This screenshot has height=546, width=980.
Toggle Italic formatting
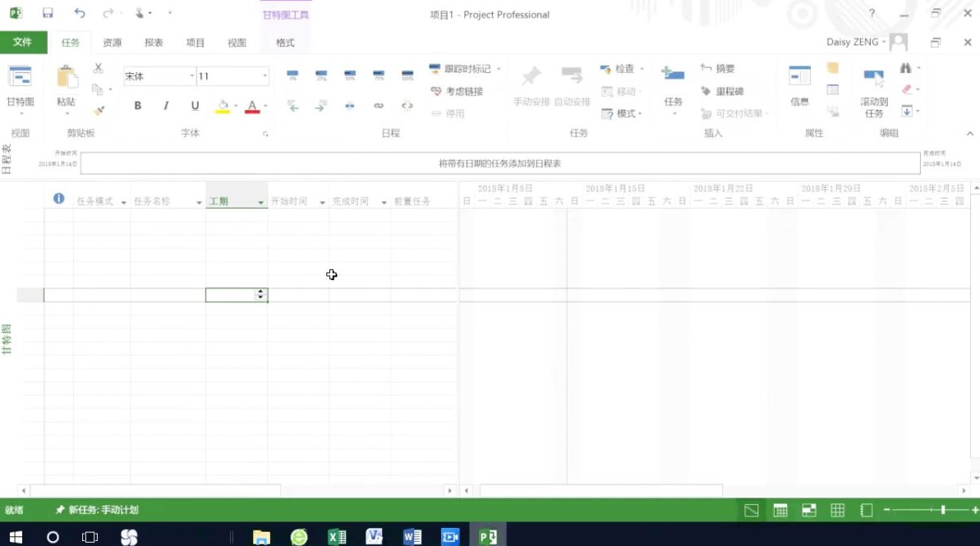pyautogui.click(x=166, y=106)
